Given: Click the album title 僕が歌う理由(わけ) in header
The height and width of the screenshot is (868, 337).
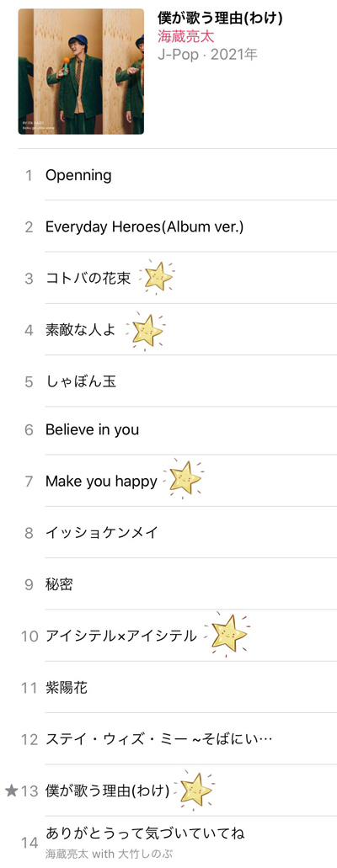Looking at the screenshot, I should point(221,19).
